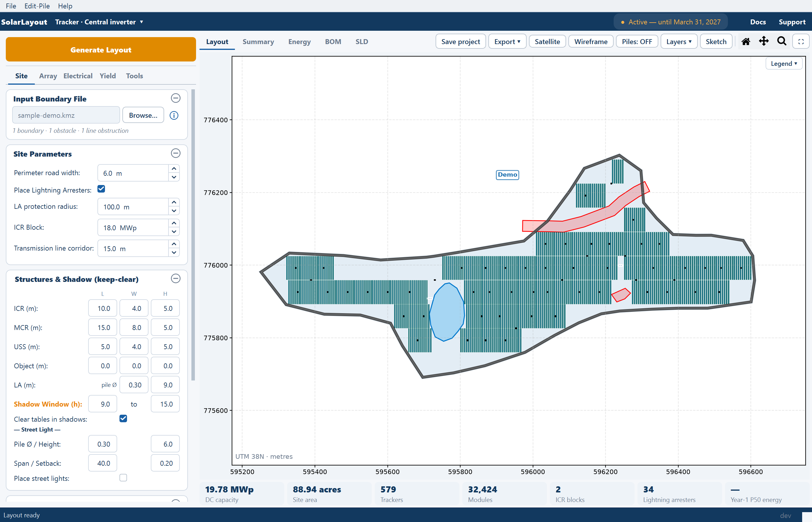Click street light Setback input field
This screenshot has height=522, width=812.
pyautogui.click(x=165, y=463)
